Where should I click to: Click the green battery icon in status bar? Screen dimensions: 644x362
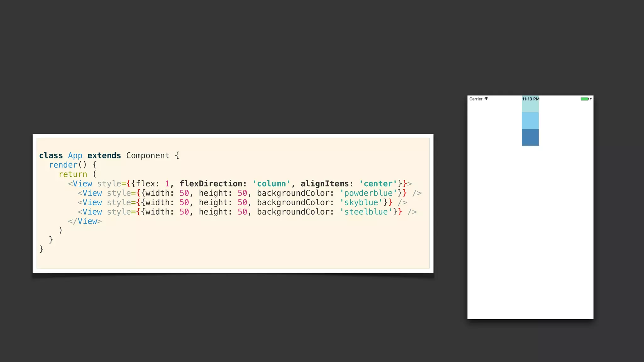(585, 99)
